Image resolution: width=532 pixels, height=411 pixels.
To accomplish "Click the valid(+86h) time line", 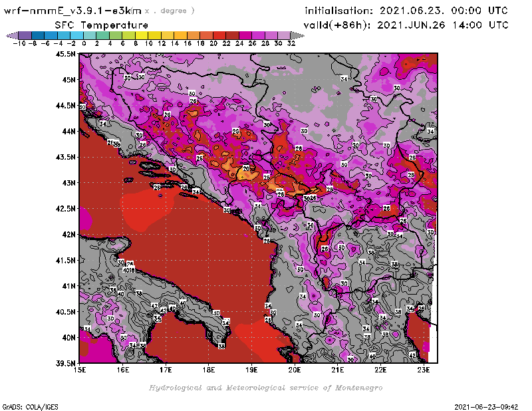I will pos(406,25).
